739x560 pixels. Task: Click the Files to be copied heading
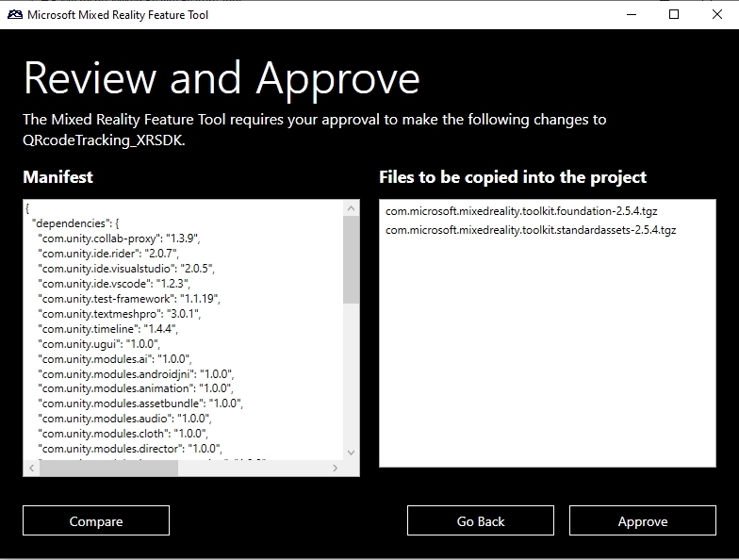[513, 177]
